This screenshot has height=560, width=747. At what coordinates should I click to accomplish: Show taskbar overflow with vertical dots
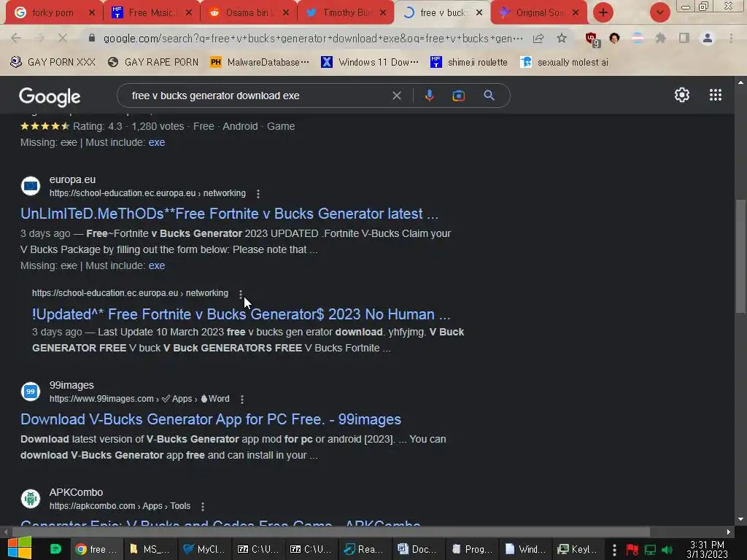(614, 550)
